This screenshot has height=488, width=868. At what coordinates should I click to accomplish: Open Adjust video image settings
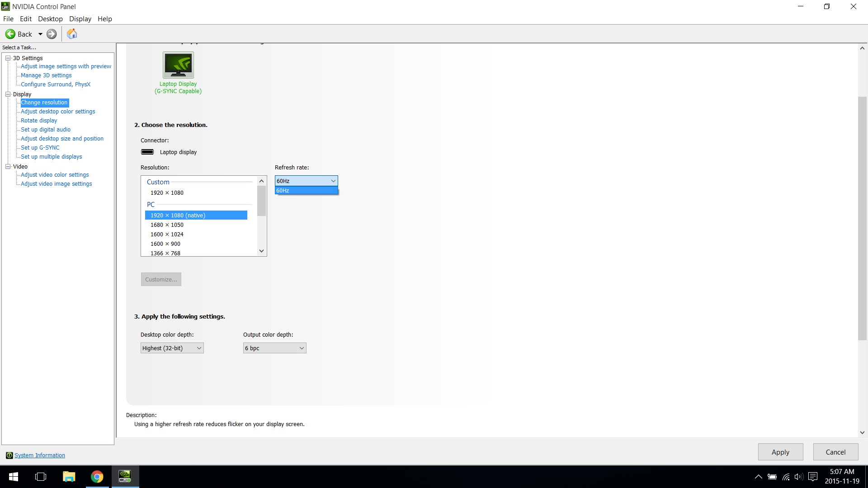57,183
